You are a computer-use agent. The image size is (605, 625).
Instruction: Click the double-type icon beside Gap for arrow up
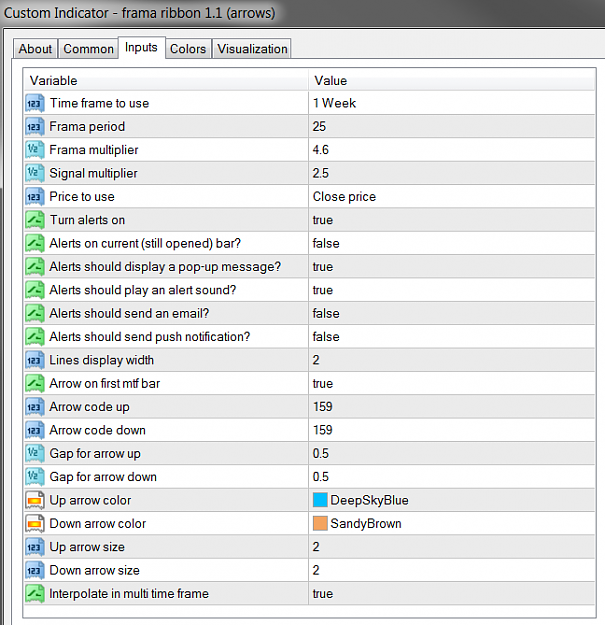(34, 454)
